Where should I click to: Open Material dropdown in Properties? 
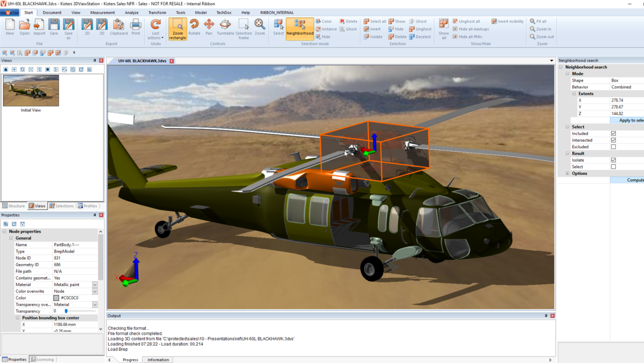pyautogui.click(x=95, y=285)
